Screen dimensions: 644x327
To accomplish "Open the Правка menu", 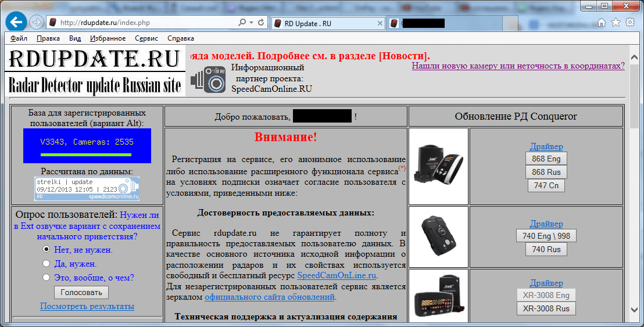I will click(48, 38).
